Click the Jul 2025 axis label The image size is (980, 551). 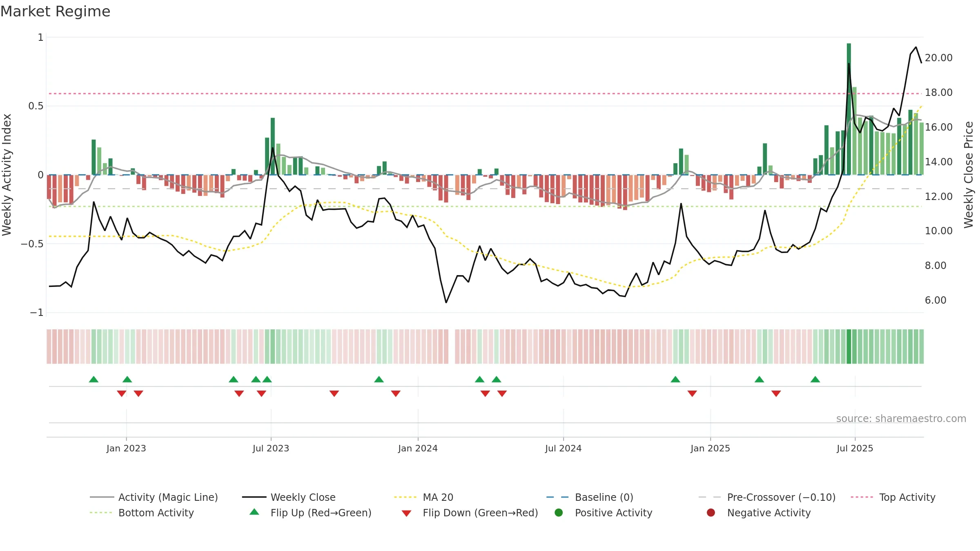(855, 448)
